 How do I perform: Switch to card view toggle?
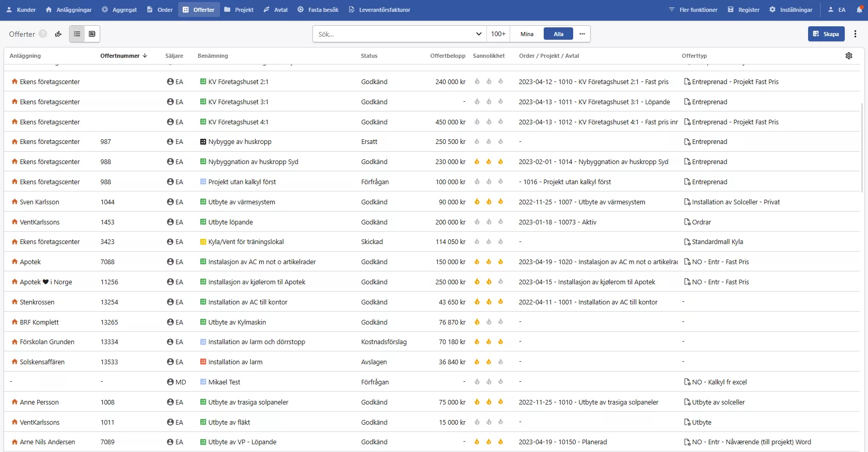92,34
